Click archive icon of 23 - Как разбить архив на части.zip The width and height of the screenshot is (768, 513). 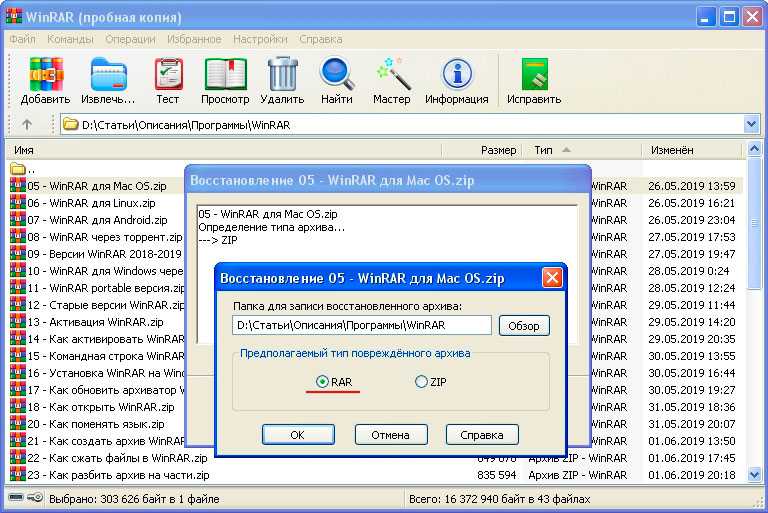click(x=18, y=475)
